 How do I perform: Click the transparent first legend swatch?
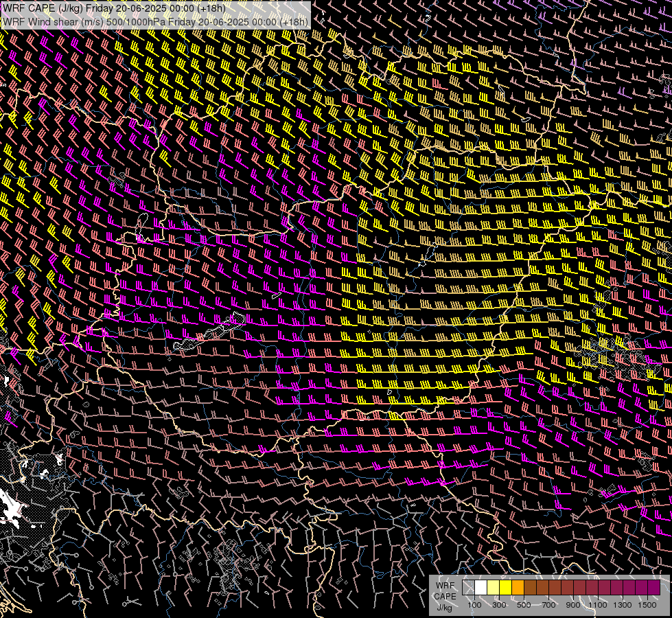[468, 587]
